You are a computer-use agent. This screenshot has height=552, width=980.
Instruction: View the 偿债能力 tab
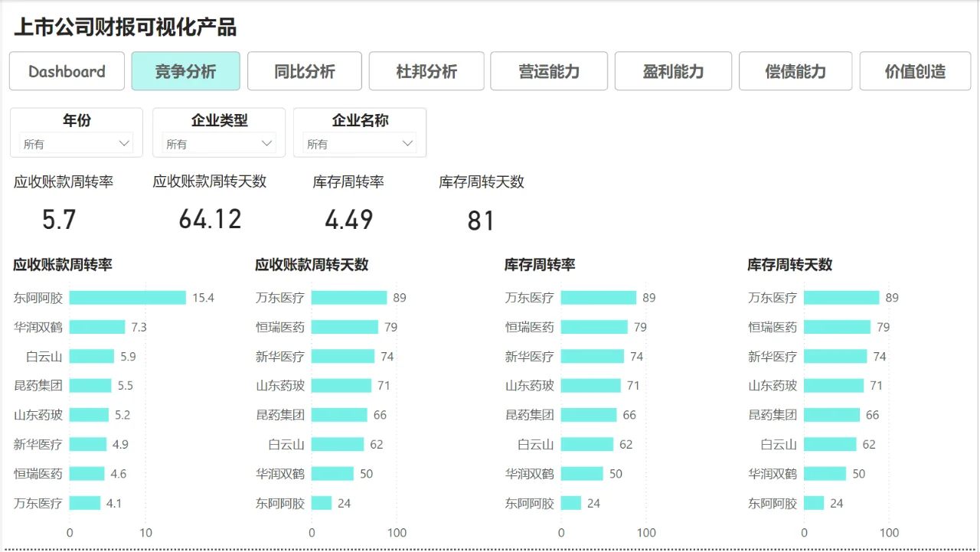[x=795, y=71]
